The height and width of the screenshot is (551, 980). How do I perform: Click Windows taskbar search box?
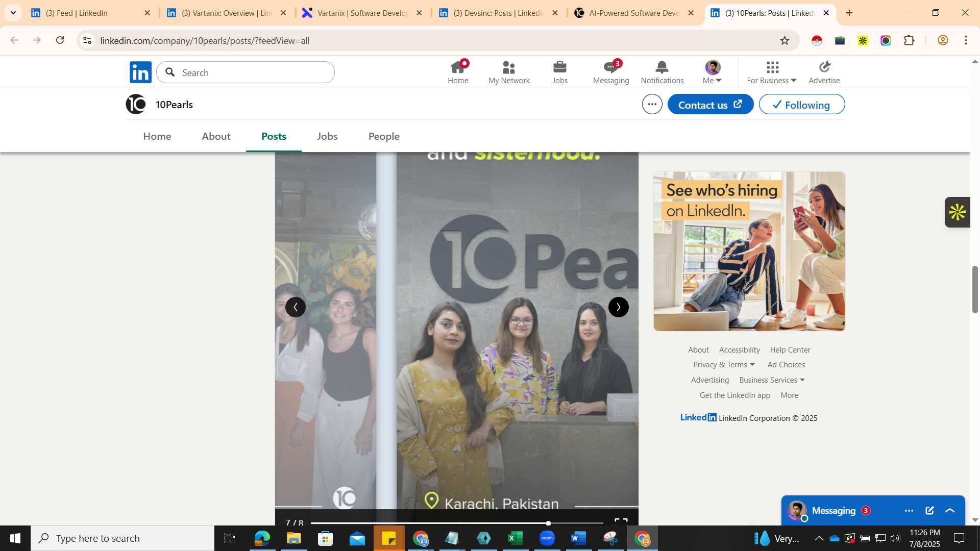(x=122, y=538)
